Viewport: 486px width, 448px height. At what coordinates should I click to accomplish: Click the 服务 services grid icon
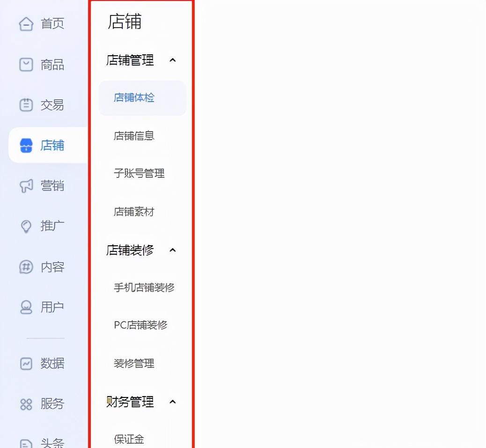[x=27, y=404]
